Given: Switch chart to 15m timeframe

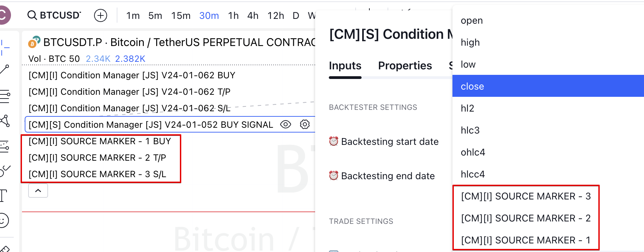Looking at the screenshot, I should tap(181, 15).
